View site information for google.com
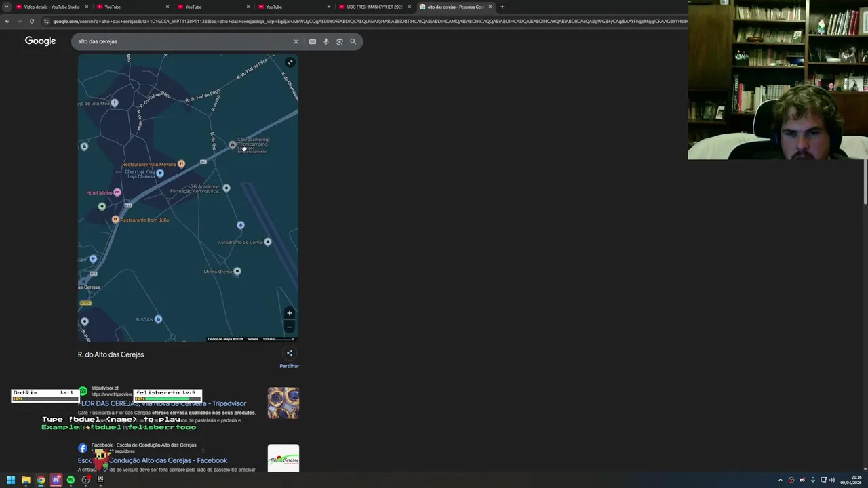Image resolution: width=868 pixels, height=488 pixels. point(46,21)
